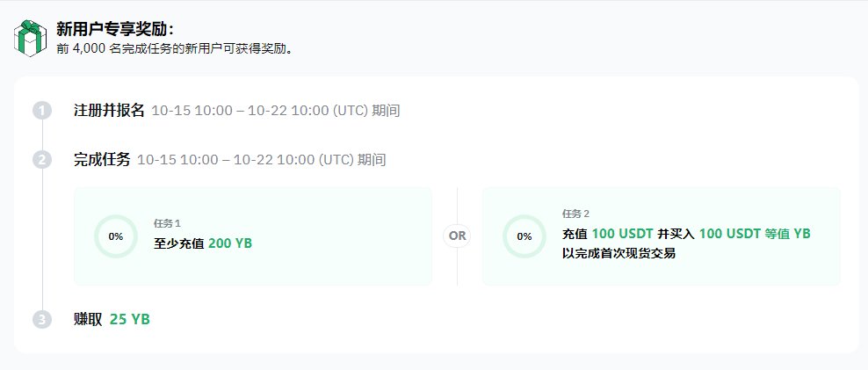
Task: Click the 赚取 step label
Action: [x=89, y=320]
